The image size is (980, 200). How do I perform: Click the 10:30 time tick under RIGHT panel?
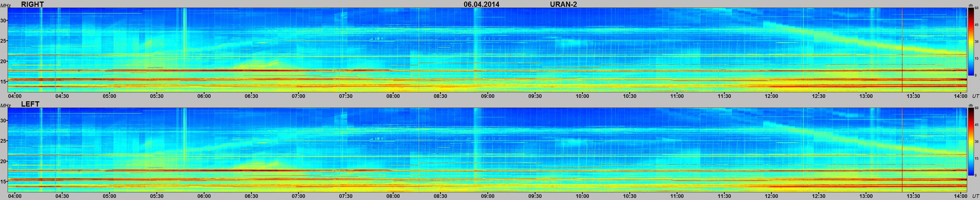click(x=630, y=96)
